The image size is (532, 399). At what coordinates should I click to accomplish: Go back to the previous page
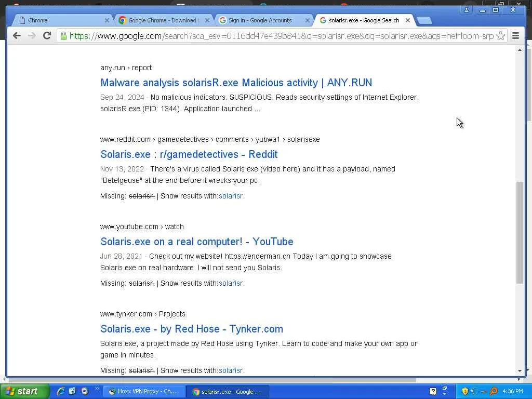(16, 36)
